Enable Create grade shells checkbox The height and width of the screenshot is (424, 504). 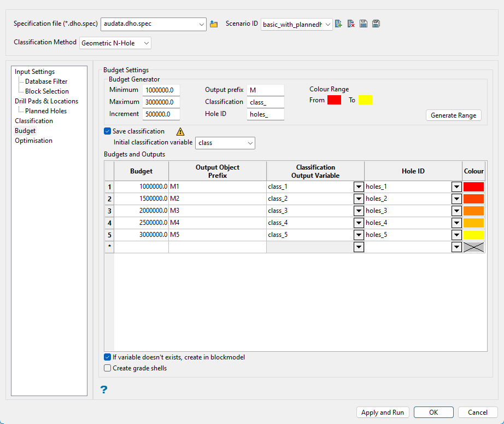click(x=108, y=368)
